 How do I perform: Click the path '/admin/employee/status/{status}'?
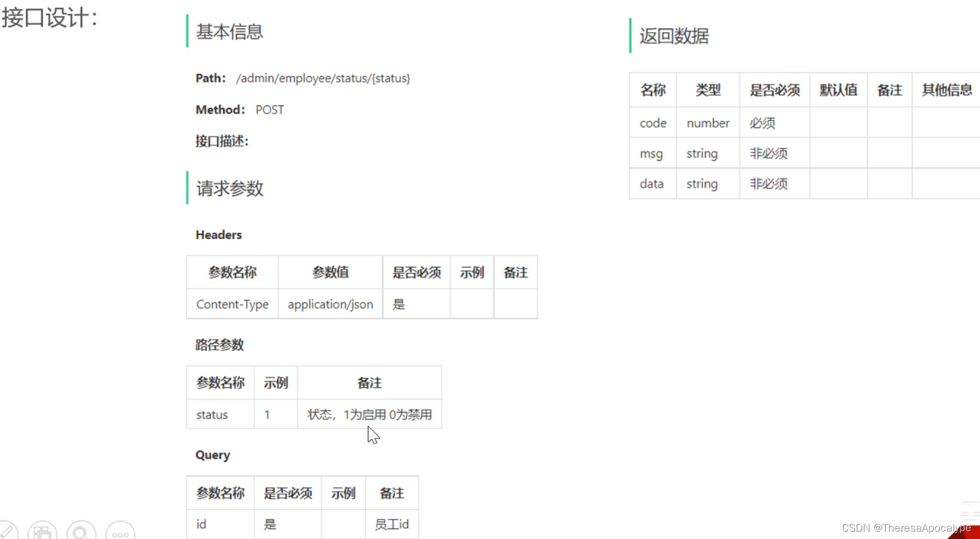(323, 78)
